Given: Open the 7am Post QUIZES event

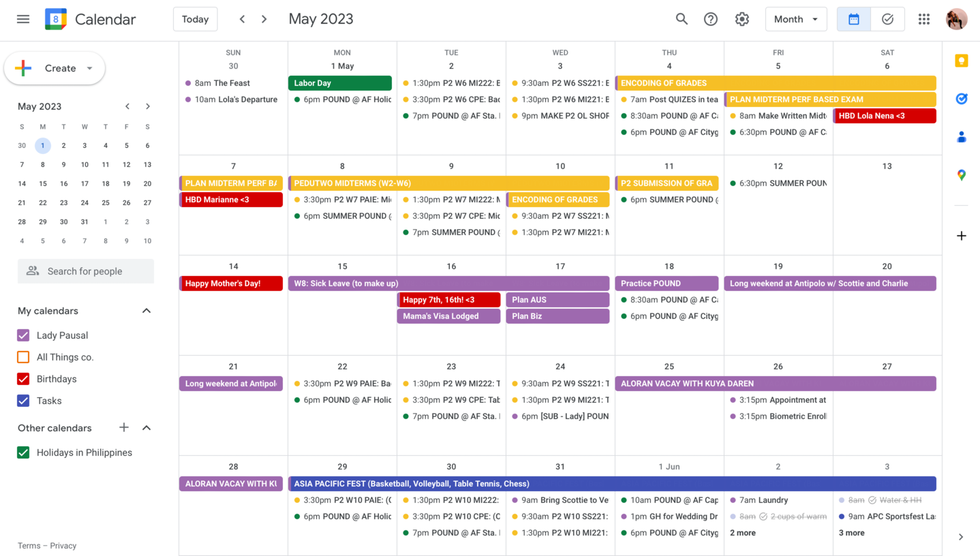Looking at the screenshot, I should click(667, 99).
